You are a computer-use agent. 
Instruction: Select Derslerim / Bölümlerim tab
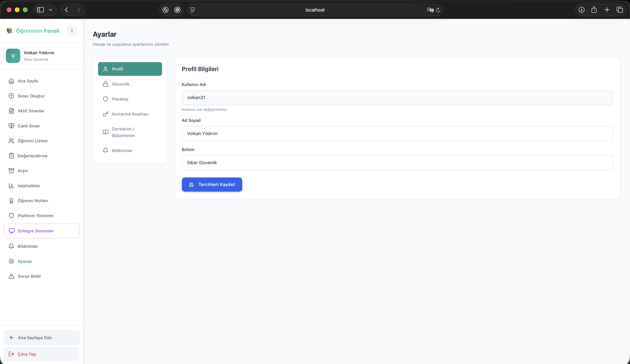(x=130, y=132)
